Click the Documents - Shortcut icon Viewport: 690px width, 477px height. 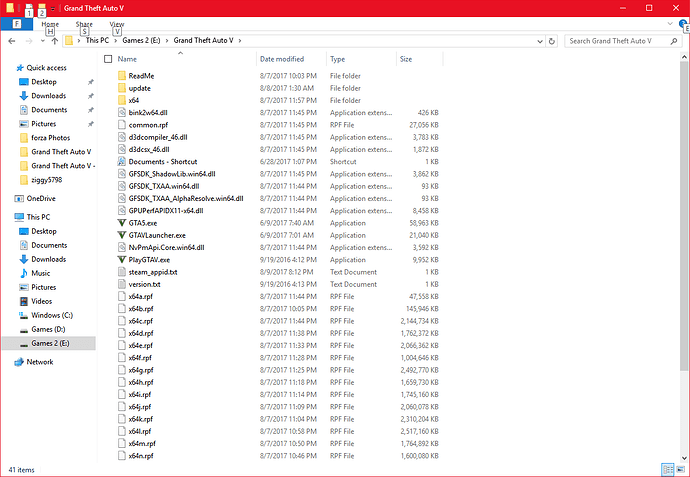[x=122, y=161]
